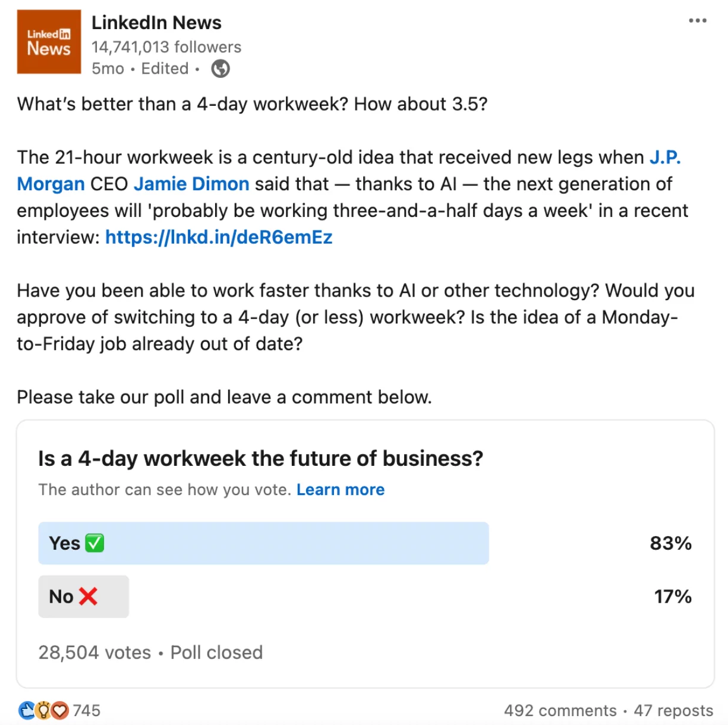Click the insightful lightbulb reaction icon
728x725 pixels.
tap(43, 710)
